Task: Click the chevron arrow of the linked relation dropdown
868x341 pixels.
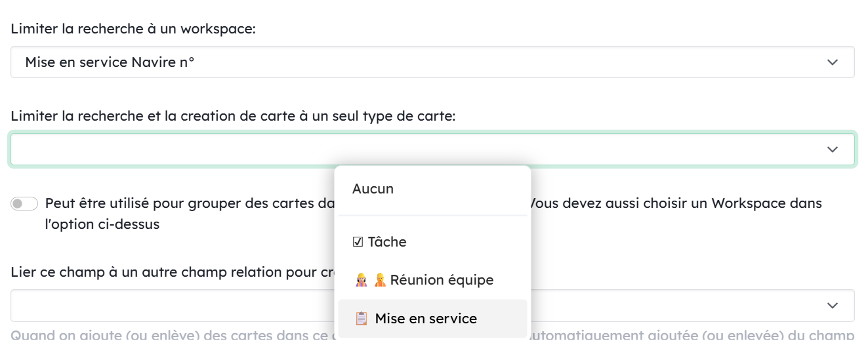Action: click(833, 306)
